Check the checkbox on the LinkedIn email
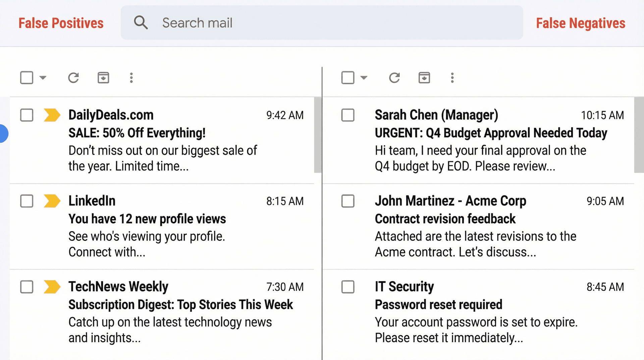The width and height of the screenshot is (644, 360). 26,201
